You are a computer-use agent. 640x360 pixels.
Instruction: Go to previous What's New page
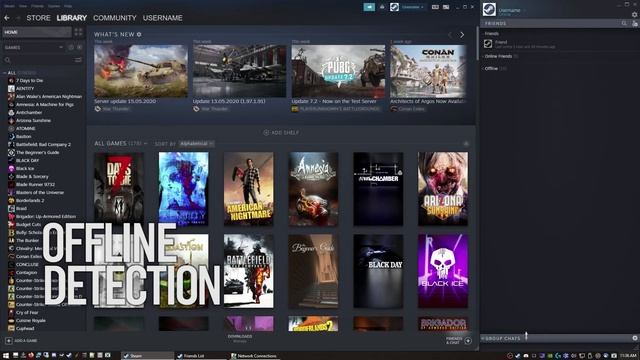click(x=450, y=35)
